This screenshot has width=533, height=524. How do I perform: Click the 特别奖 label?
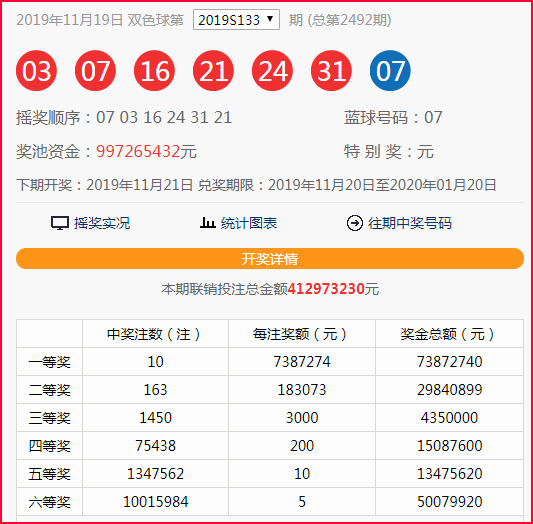click(x=373, y=151)
